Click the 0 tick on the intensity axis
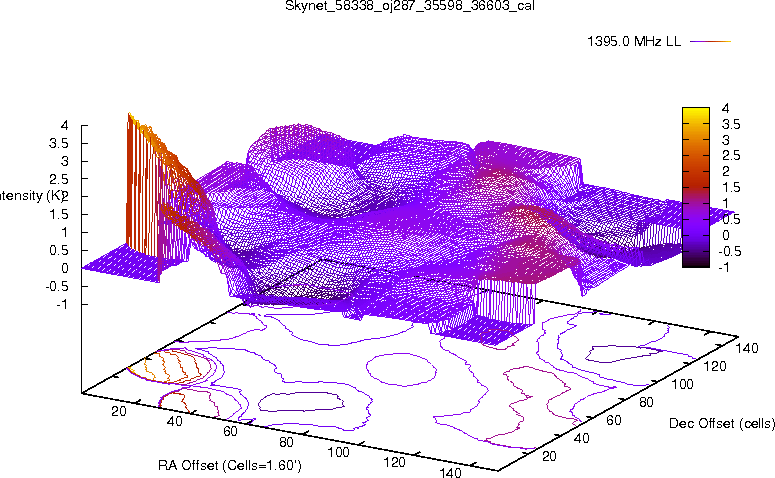Image resolution: width=775 pixels, height=478 pixels. click(x=64, y=268)
